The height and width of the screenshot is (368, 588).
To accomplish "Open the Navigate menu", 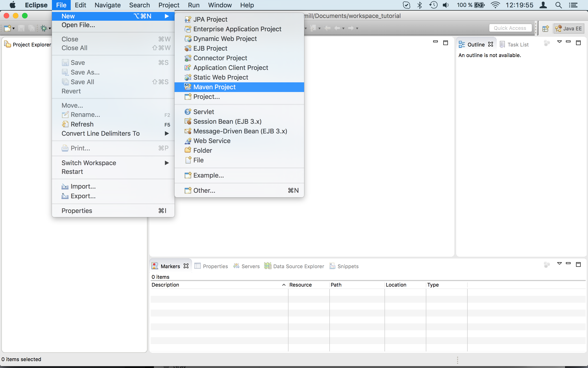I will click(108, 5).
